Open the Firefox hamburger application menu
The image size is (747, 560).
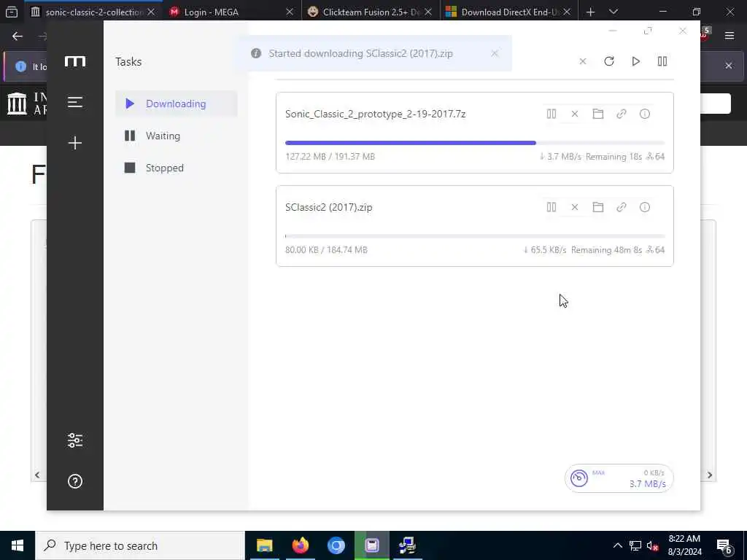(729, 36)
